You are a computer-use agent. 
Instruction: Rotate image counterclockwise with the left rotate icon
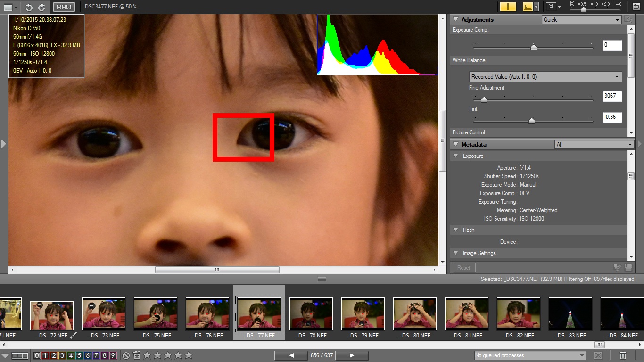coord(29,7)
